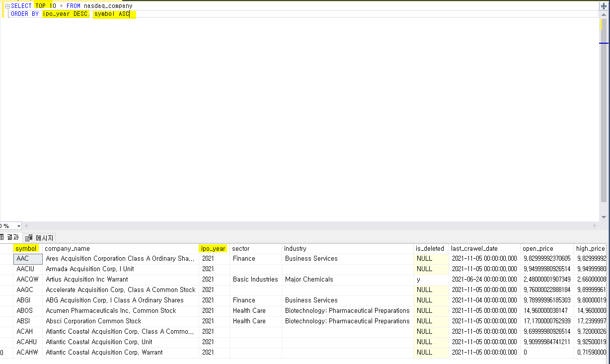The height and width of the screenshot is (364, 610).
Task: Click Atlantic Coastal Acquisition Corp. Warrant cell
Action: tap(121, 353)
